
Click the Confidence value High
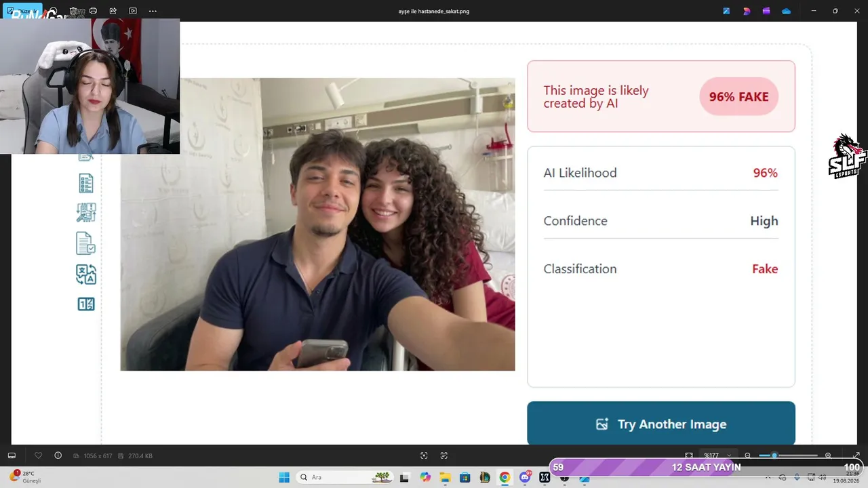[x=764, y=221]
